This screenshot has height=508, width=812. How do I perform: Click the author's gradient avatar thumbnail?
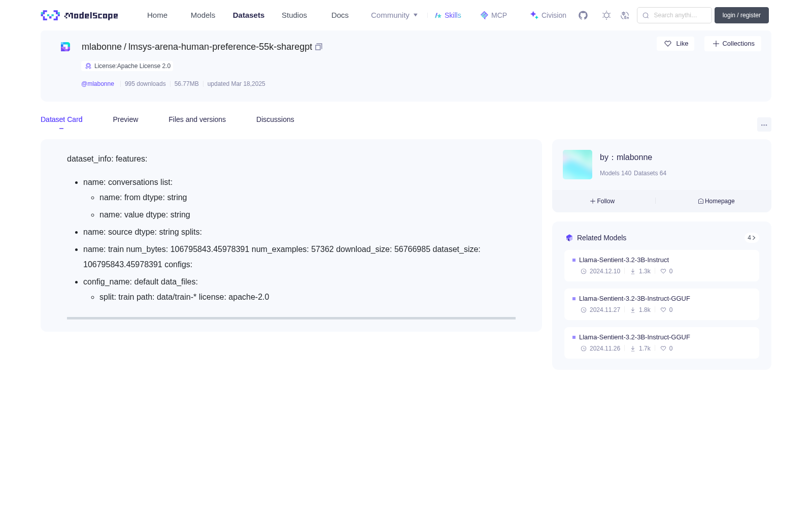(x=578, y=165)
